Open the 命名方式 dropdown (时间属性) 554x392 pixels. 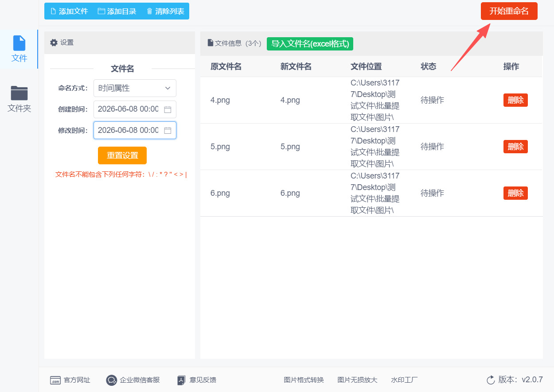click(x=135, y=88)
